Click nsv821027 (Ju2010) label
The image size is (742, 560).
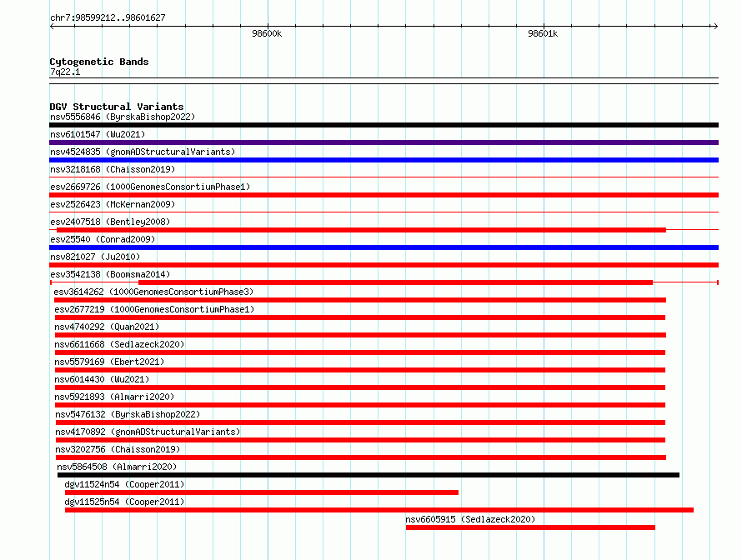click(x=95, y=257)
